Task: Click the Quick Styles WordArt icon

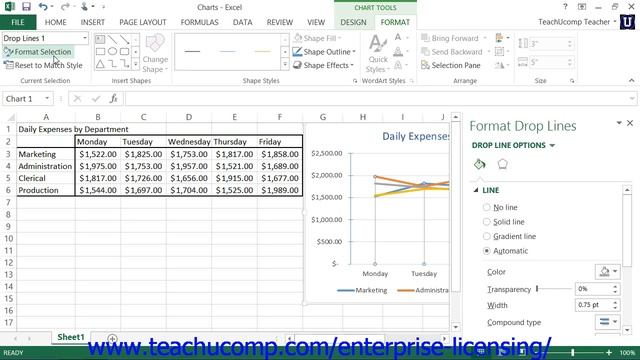Action: (x=378, y=43)
